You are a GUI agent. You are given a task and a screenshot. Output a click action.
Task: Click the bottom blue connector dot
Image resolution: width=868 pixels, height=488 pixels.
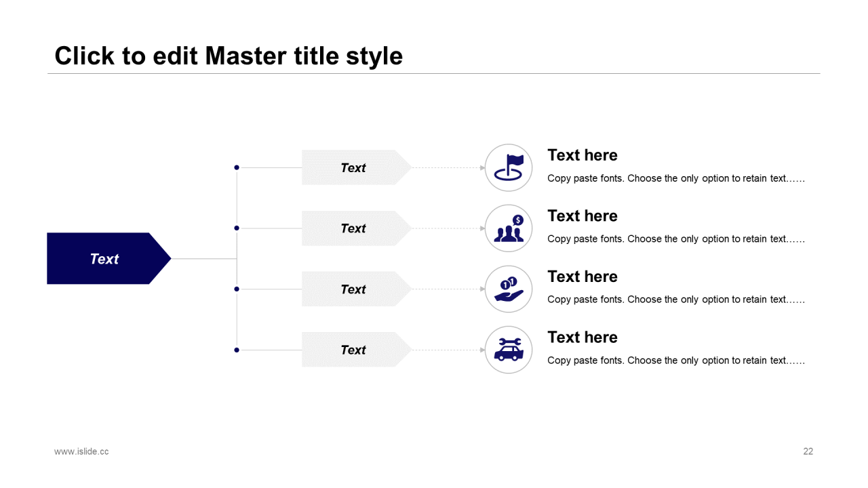coord(237,350)
